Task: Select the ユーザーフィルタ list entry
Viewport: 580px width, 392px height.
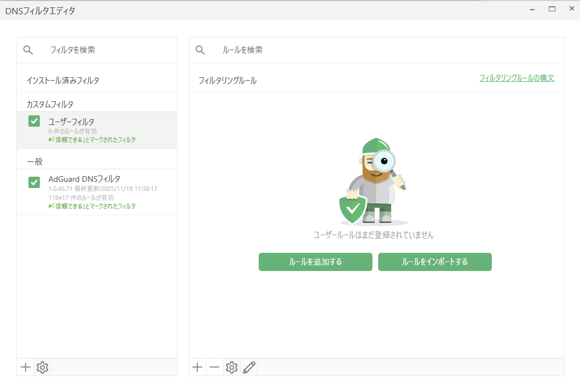Action: [102, 130]
